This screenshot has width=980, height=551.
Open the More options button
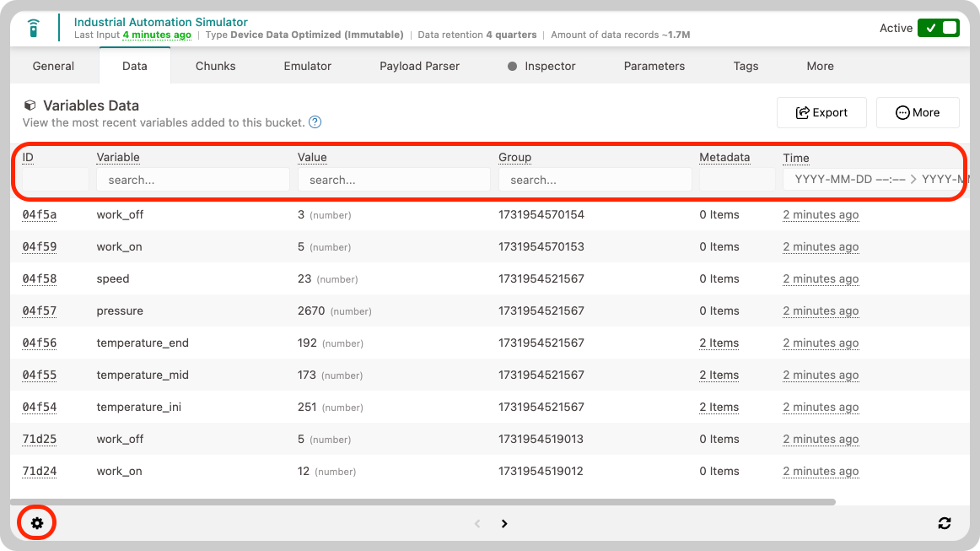coord(918,112)
